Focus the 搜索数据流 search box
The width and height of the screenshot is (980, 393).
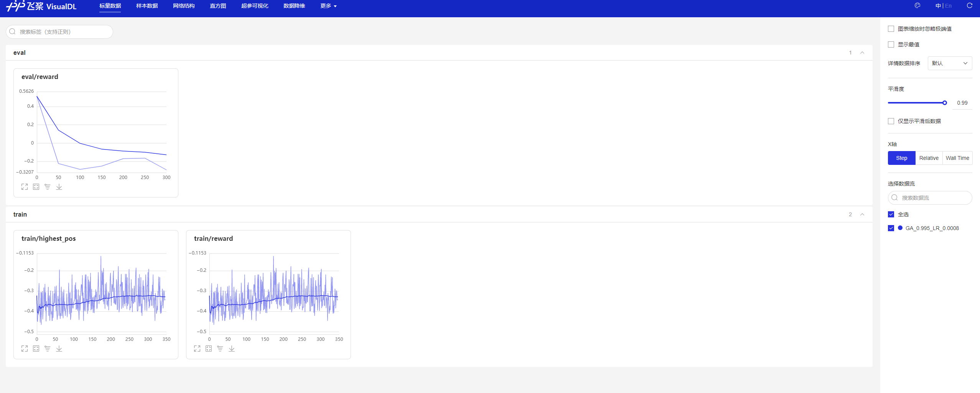930,198
